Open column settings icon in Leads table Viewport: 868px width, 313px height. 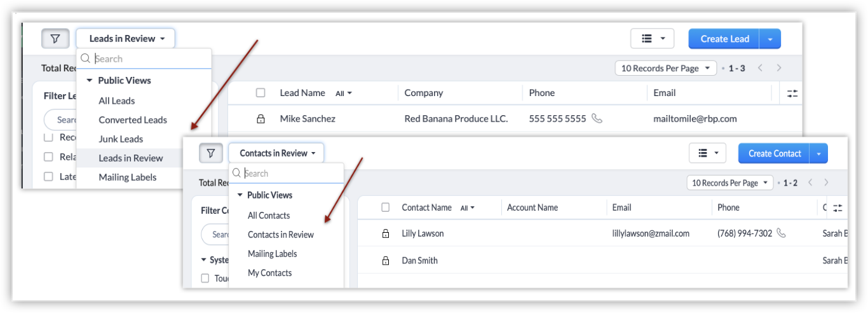(x=792, y=94)
